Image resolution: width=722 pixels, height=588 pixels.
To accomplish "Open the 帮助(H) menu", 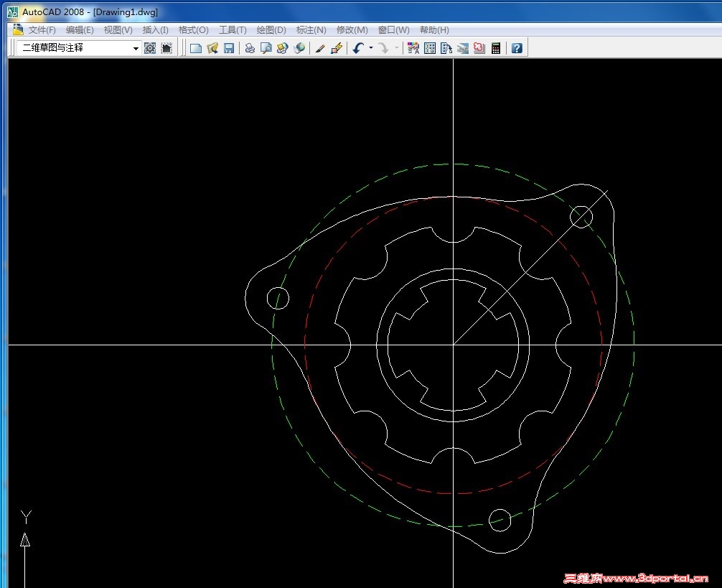I will tap(434, 30).
